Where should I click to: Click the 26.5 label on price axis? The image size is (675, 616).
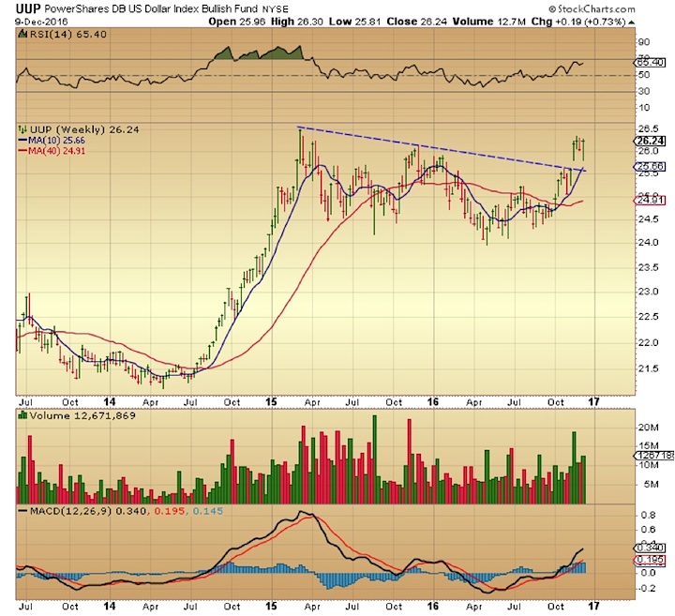pos(649,128)
